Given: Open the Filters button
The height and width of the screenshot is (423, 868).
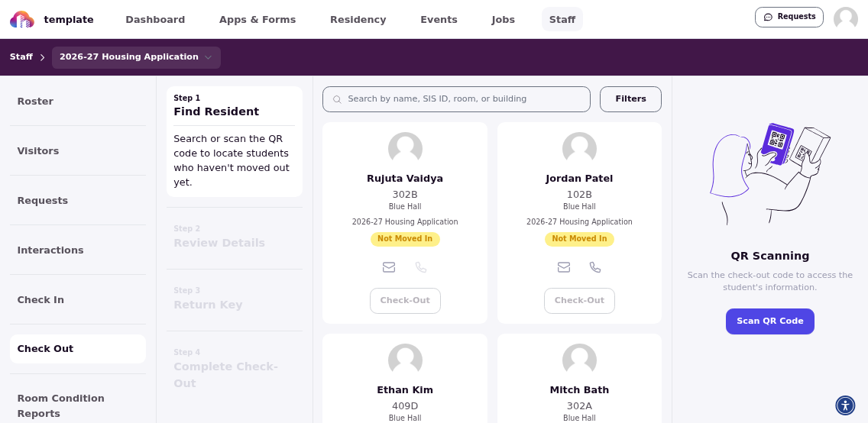Looking at the screenshot, I should click(630, 99).
